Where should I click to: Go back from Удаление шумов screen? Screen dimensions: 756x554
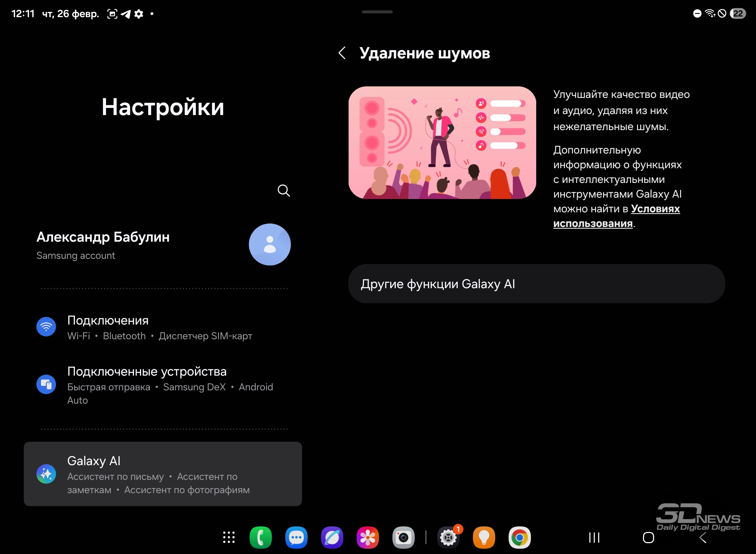[x=342, y=53]
